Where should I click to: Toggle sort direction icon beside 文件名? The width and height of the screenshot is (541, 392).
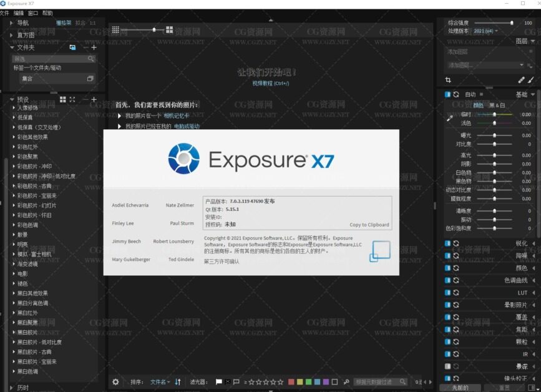click(x=178, y=382)
